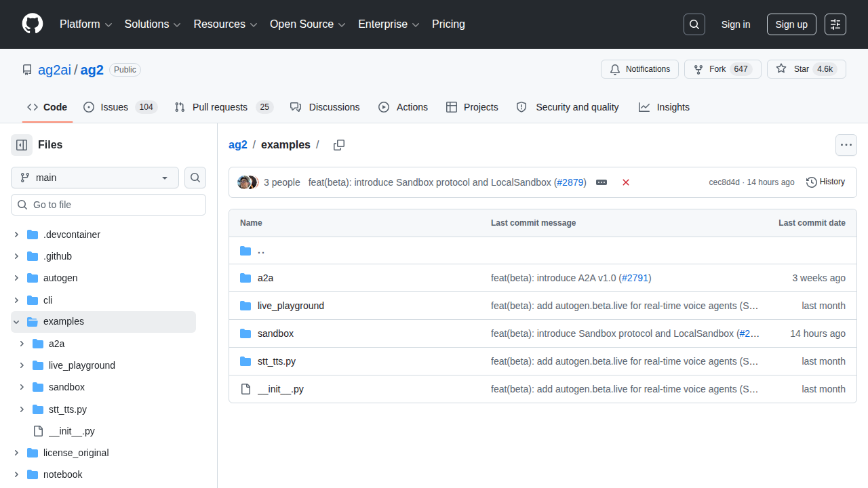Click the live_playground folder icon in table

pos(245,306)
